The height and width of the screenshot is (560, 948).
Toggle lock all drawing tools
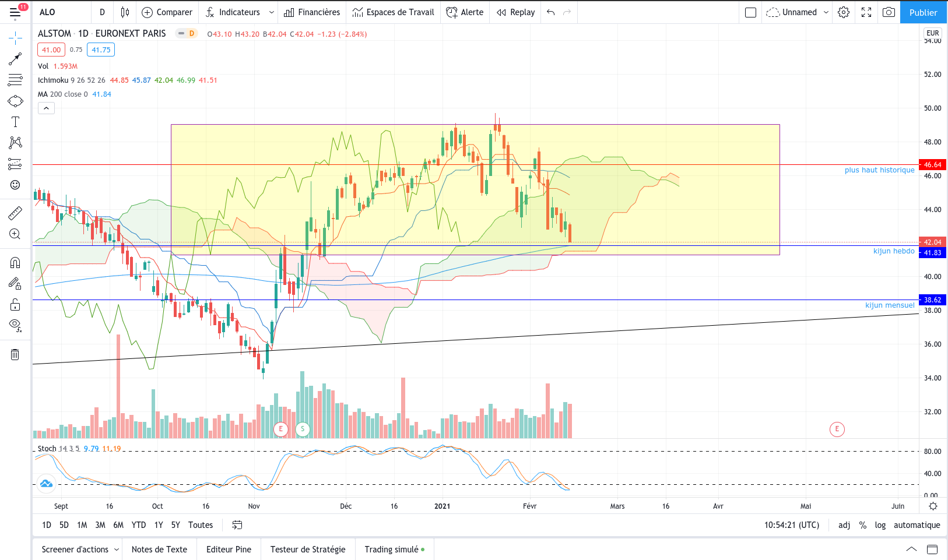tap(15, 305)
